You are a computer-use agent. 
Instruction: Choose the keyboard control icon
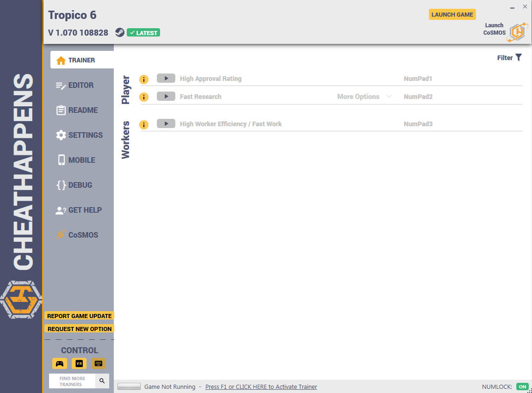[99, 363]
